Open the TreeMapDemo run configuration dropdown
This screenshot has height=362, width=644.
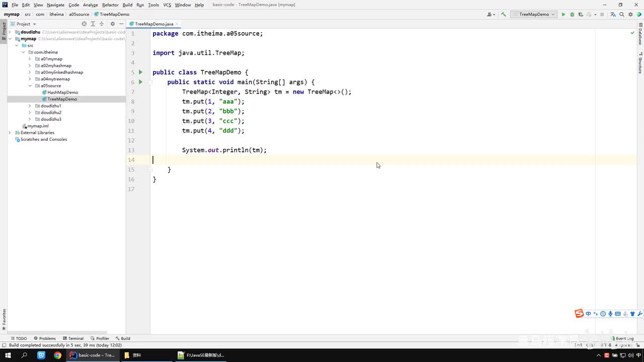tap(533, 15)
